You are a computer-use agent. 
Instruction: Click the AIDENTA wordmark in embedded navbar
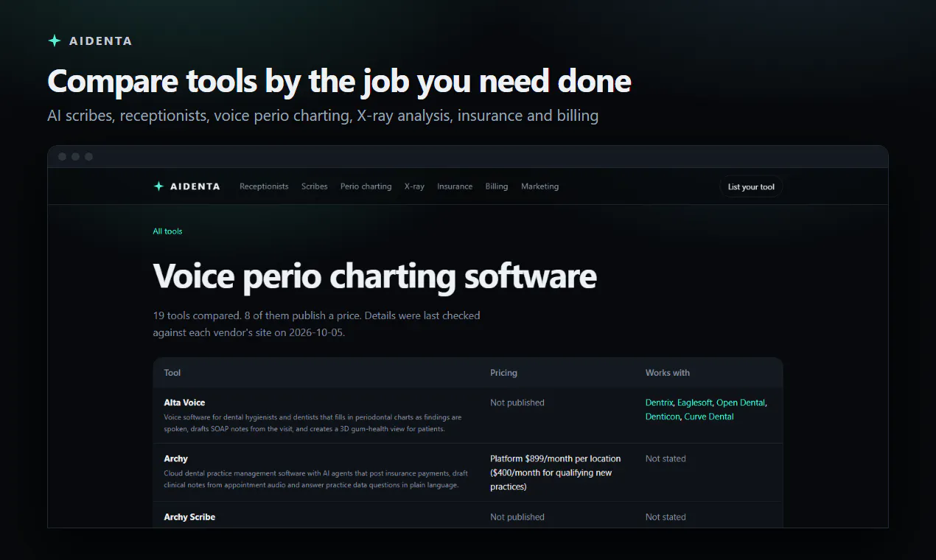tap(195, 186)
